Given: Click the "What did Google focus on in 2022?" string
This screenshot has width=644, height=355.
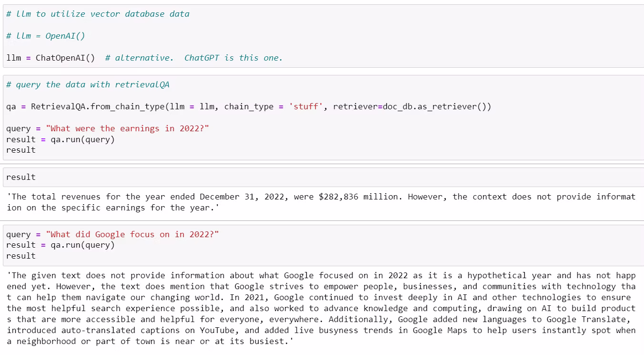Looking at the screenshot, I should point(132,234).
